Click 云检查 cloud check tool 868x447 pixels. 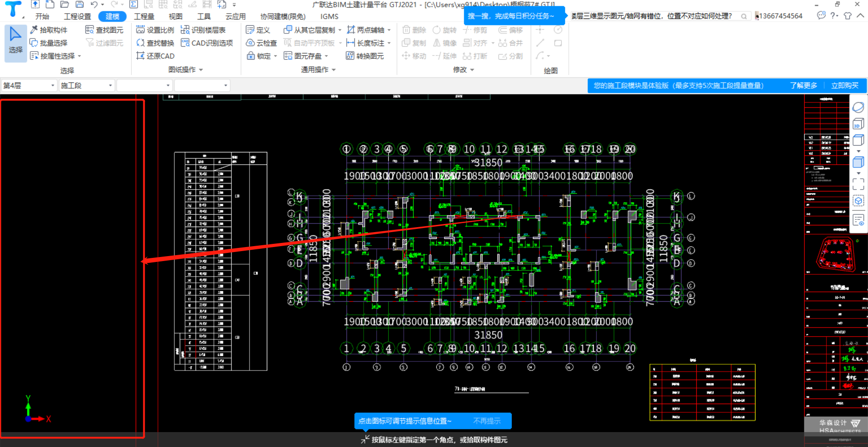[261, 43]
